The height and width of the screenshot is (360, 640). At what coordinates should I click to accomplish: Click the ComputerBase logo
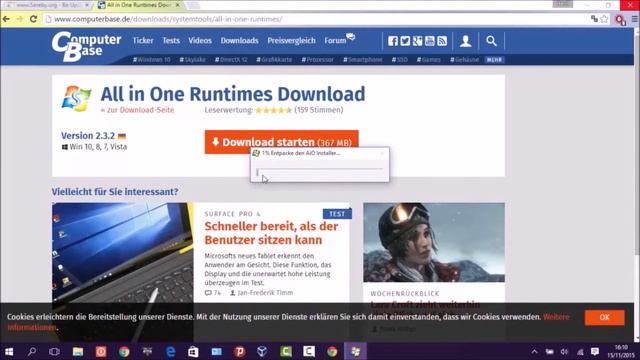[x=86, y=47]
